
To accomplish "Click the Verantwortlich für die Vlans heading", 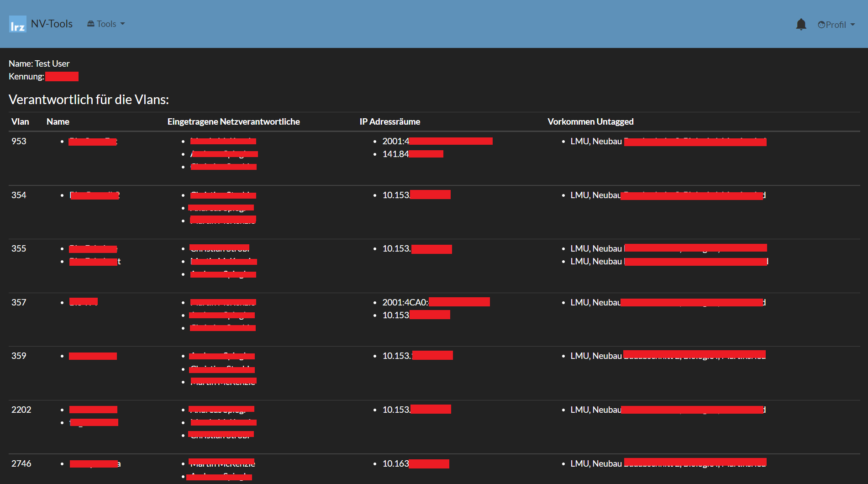I will pos(89,100).
